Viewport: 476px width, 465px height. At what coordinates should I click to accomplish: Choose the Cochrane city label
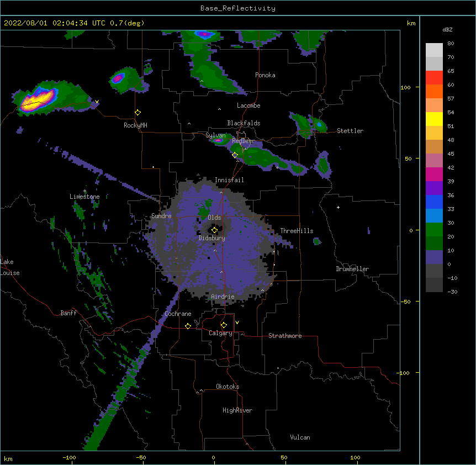[178, 314]
